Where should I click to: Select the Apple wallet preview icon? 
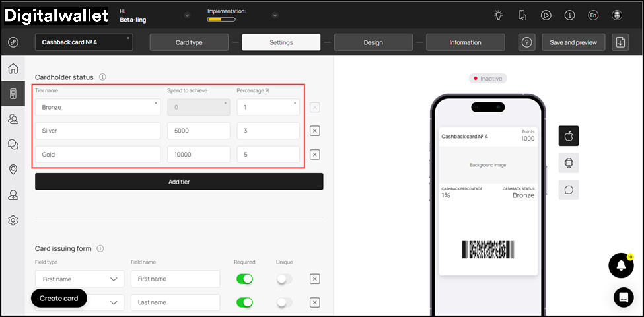pyautogui.click(x=569, y=136)
